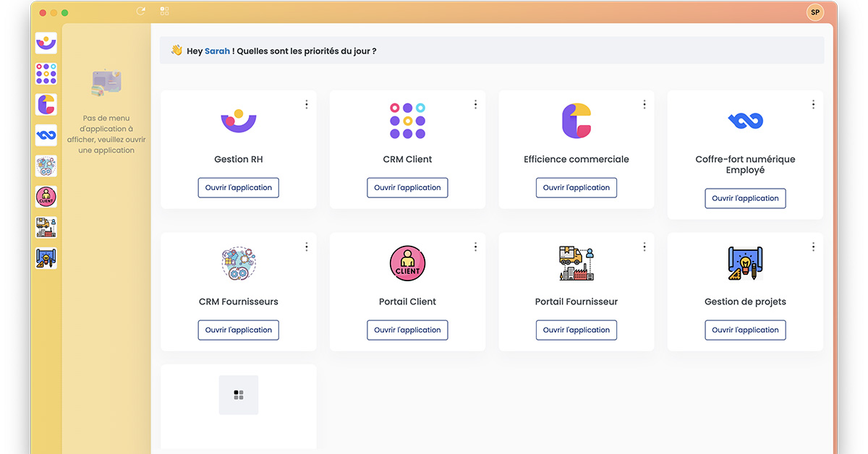Open the SP user profile avatar
Image resolution: width=868 pixels, height=454 pixels.
click(815, 12)
